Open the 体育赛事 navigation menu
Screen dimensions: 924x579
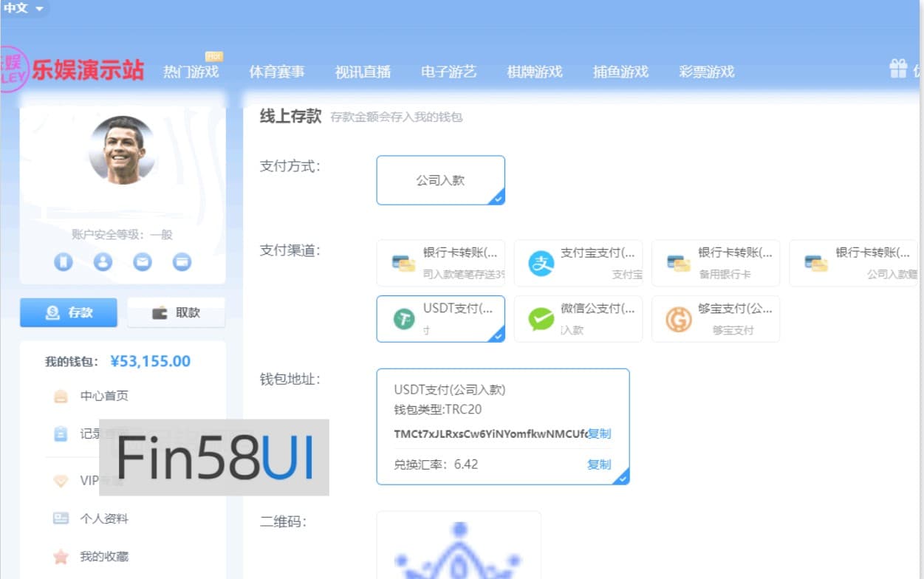pos(277,72)
